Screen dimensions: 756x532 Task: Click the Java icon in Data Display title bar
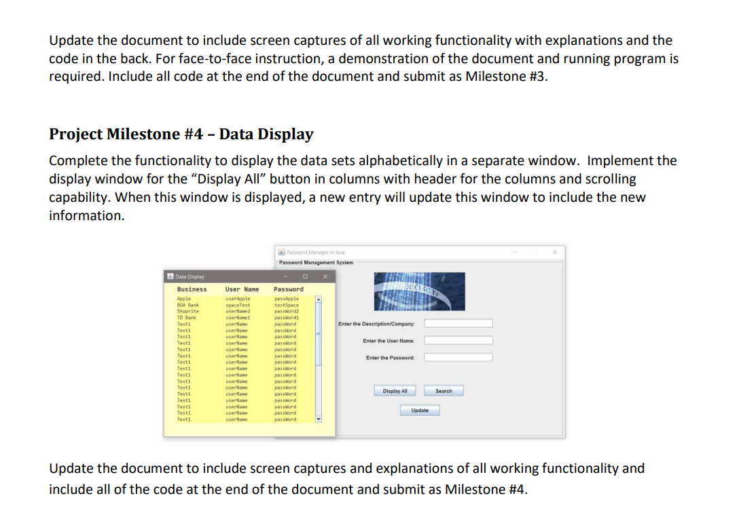point(170,277)
